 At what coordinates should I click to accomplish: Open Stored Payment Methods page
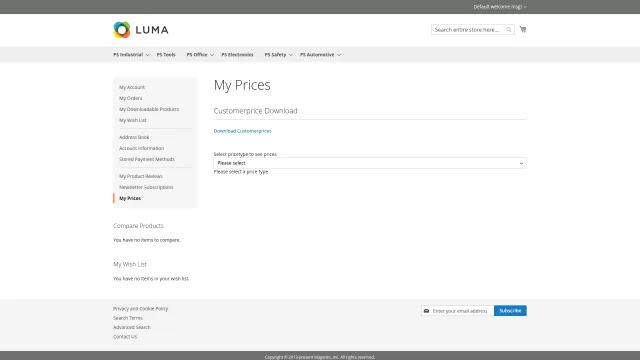[x=147, y=159]
